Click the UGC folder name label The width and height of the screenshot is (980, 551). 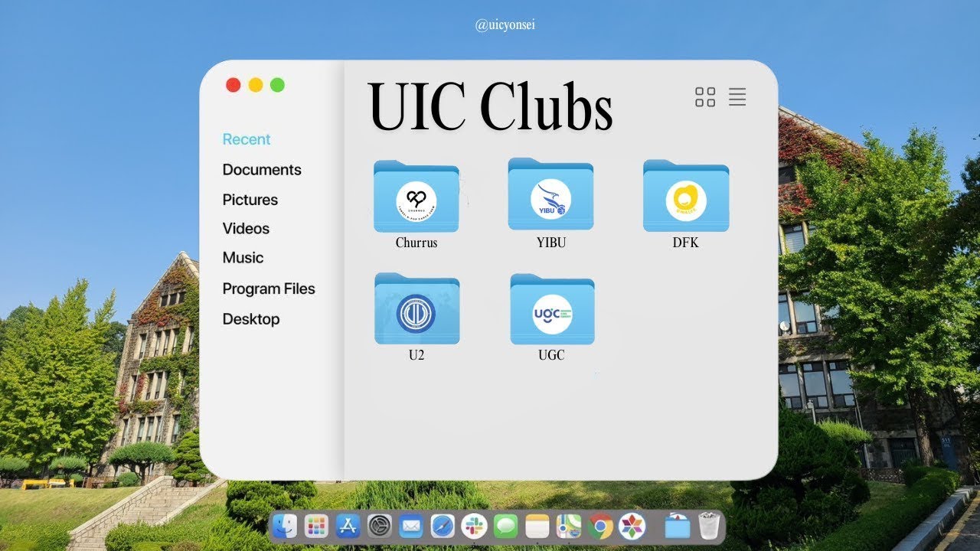(x=551, y=355)
